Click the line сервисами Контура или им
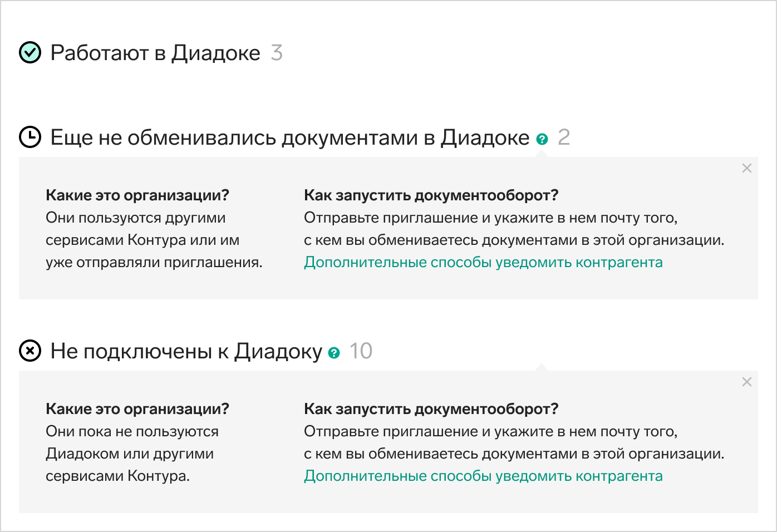Image resolution: width=777 pixels, height=532 pixels. (142, 240)
